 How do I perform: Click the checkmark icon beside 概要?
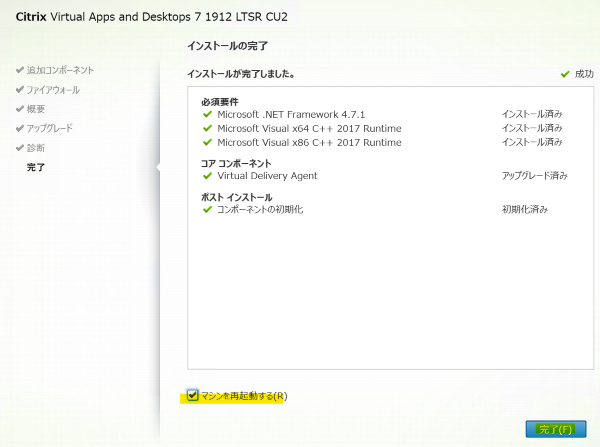tap(20, 109)
